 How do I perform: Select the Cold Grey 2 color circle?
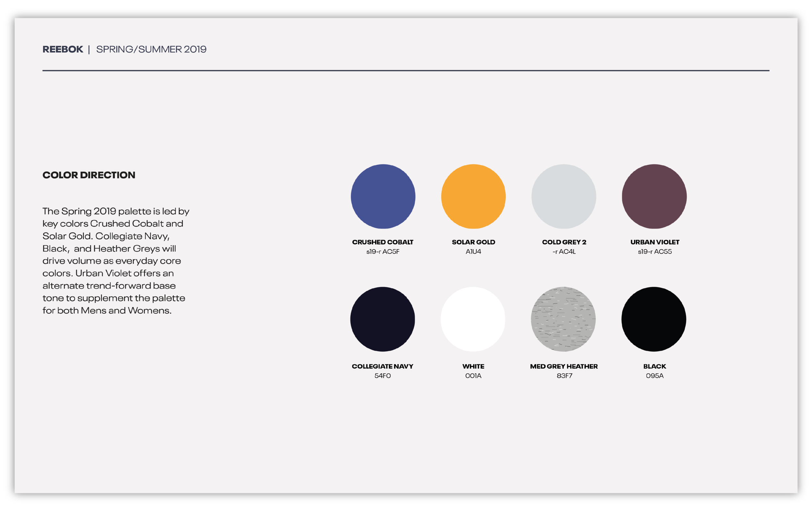(564, 196)
